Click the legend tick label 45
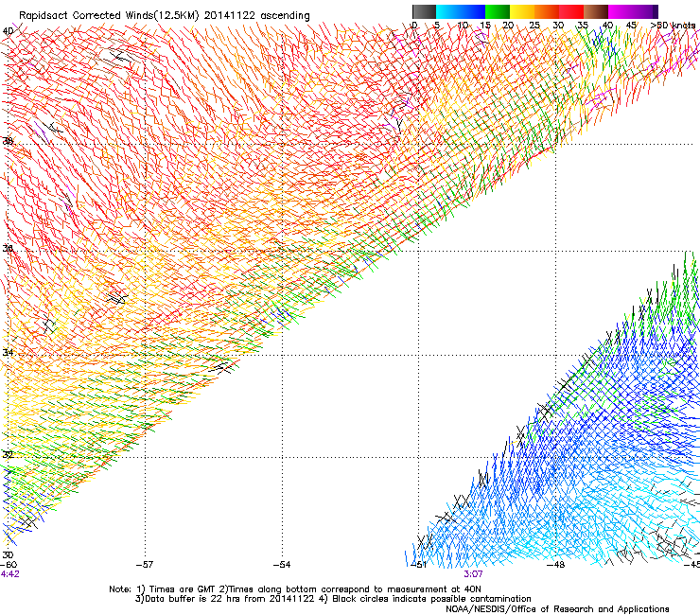The width and height of the screenshot is (700, 615). [x=631, y=26]
